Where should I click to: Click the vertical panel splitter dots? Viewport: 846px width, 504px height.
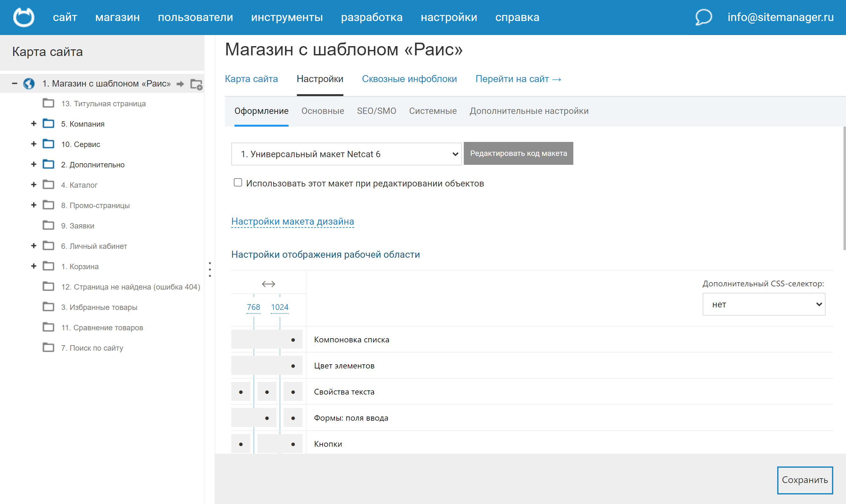coord(210,269)
